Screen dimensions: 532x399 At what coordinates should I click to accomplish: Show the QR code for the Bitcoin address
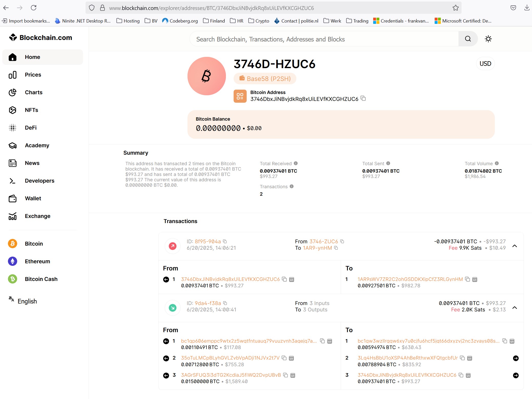(240, 96)
